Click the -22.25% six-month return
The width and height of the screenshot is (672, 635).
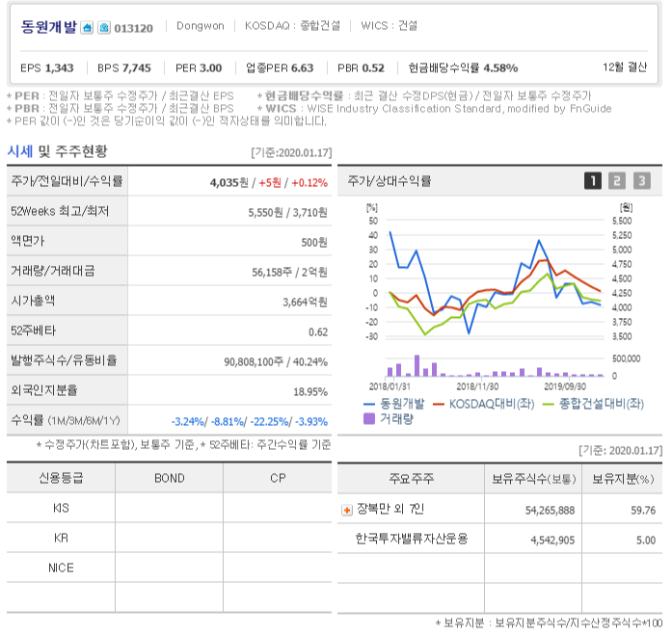269,422
